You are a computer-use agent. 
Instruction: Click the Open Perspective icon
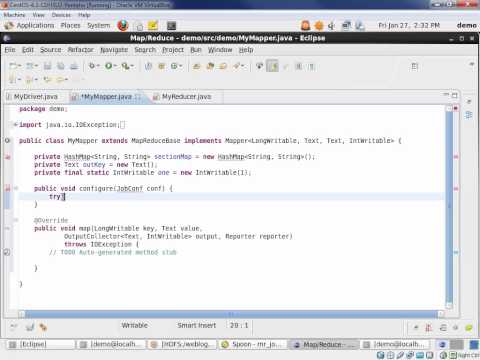[414, 66]
